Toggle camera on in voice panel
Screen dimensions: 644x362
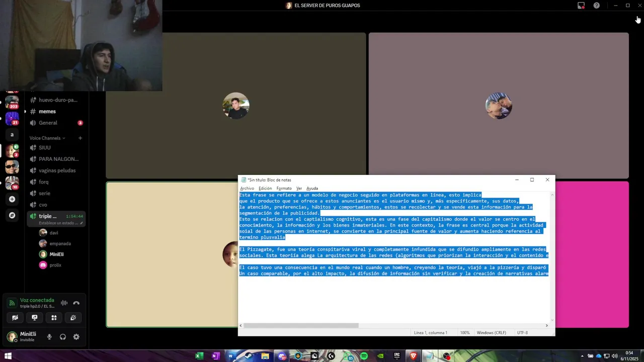(x=15, y=317)
